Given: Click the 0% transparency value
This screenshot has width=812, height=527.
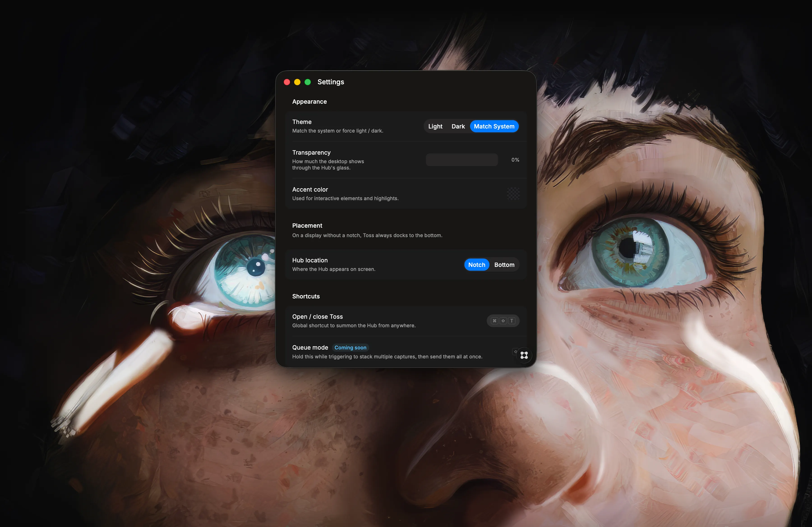Looking at the screenshot, I should 515,160.
